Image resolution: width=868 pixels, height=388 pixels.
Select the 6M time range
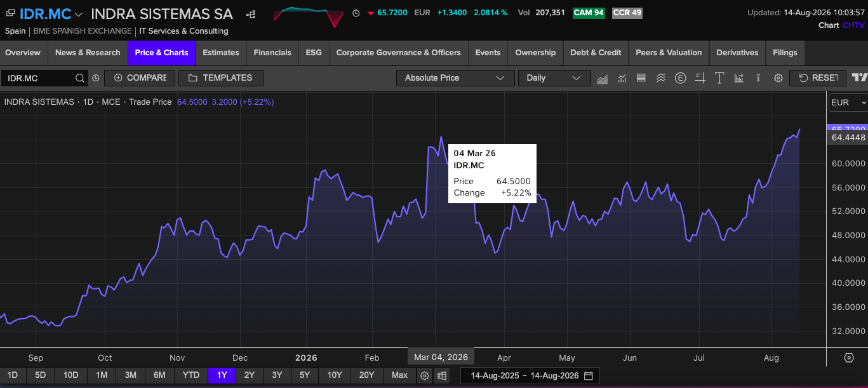point(159,375)
